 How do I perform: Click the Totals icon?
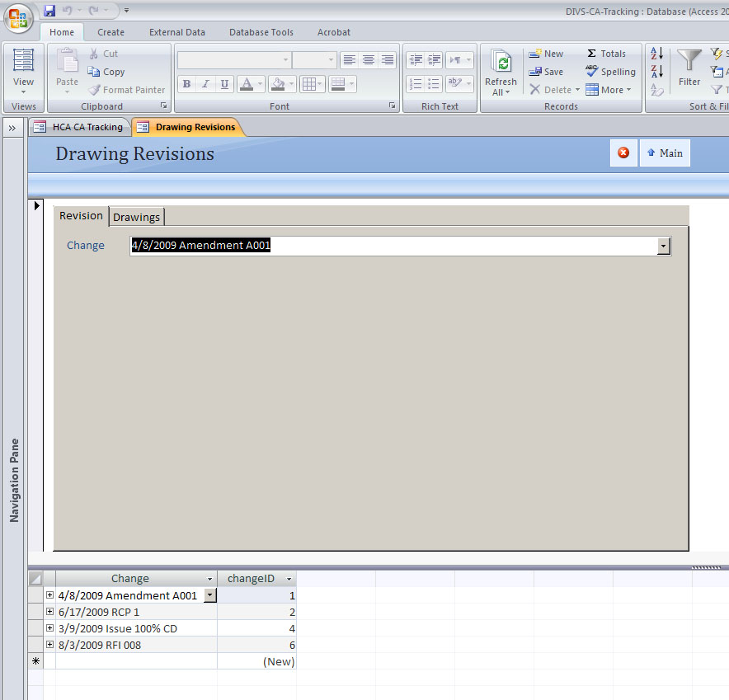[607, 53]
